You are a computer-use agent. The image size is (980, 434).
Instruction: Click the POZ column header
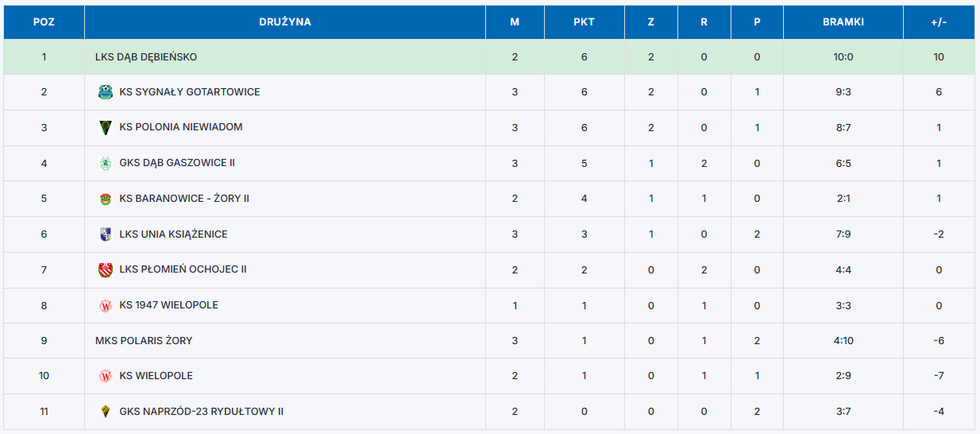[44, 22]
